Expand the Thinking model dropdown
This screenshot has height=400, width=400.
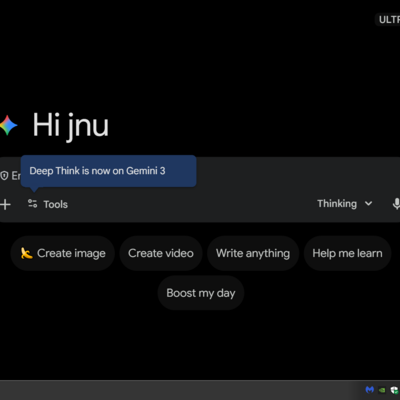344,203
